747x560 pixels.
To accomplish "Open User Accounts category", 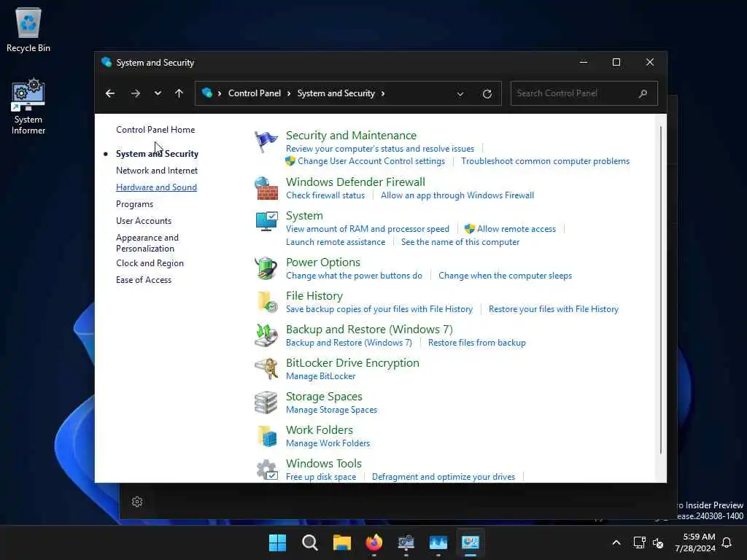I will pyautogui.click(x=144, y=220).
